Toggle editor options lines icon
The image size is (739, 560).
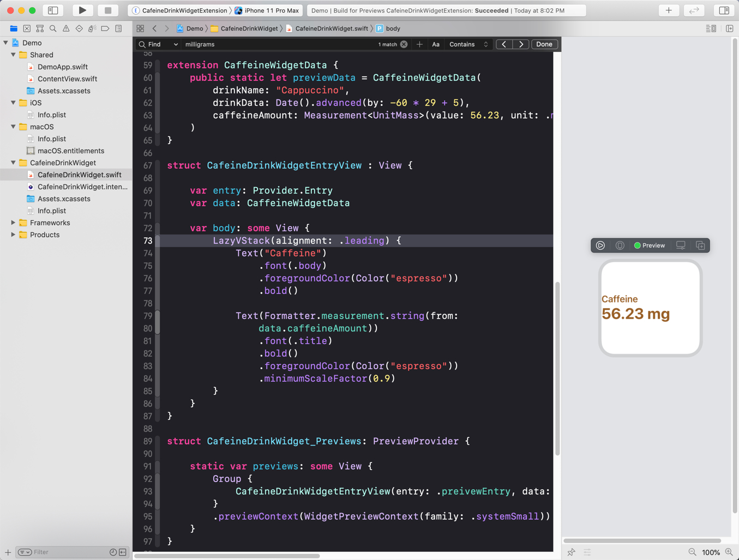(711, 28)
